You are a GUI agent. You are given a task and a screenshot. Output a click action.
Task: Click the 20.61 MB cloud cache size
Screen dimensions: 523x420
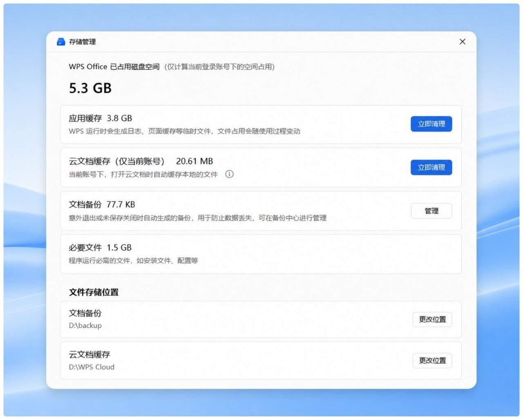194,161
